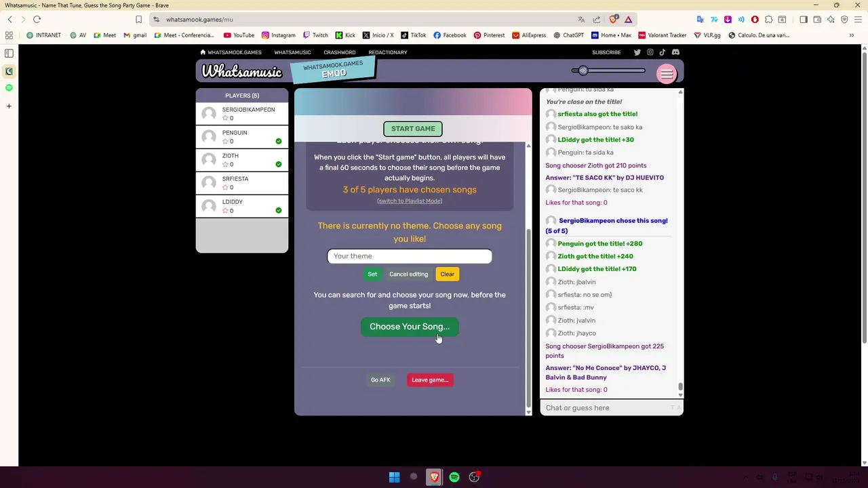Select player SRFIESTA in the list

tap(242, 183)
